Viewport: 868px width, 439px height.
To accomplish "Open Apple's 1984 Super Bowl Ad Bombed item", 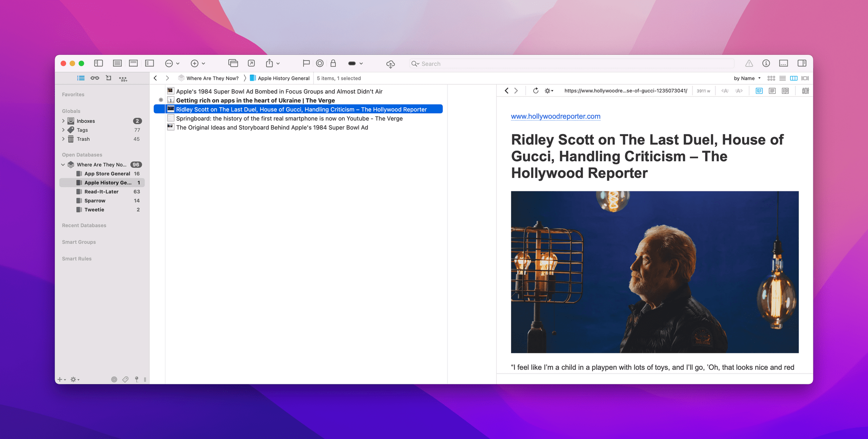I will pos(298,91).
